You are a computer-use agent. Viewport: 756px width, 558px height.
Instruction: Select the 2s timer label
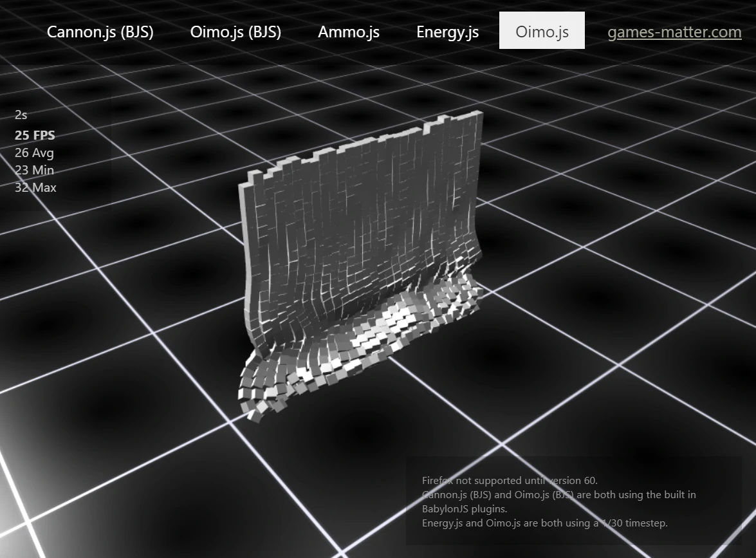click(20, 115)
